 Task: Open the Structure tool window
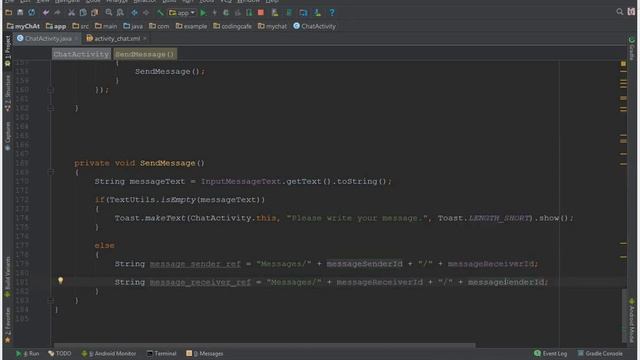click(7, 93)
